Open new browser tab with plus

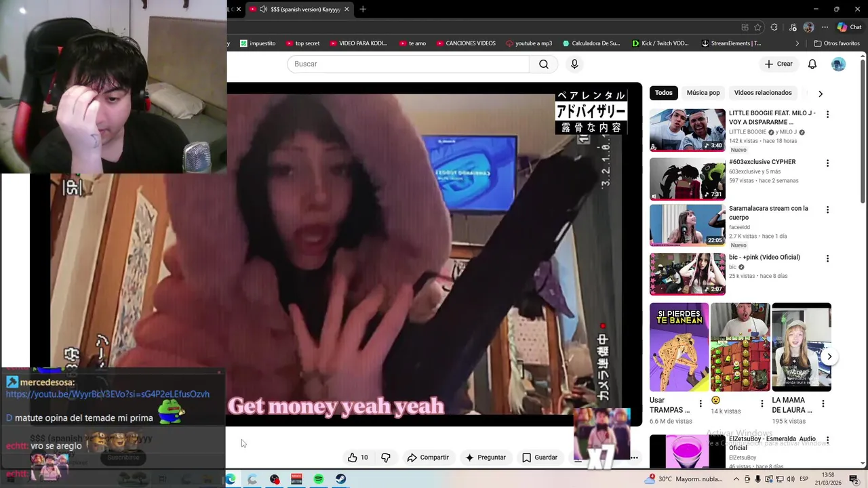point(363,9)
